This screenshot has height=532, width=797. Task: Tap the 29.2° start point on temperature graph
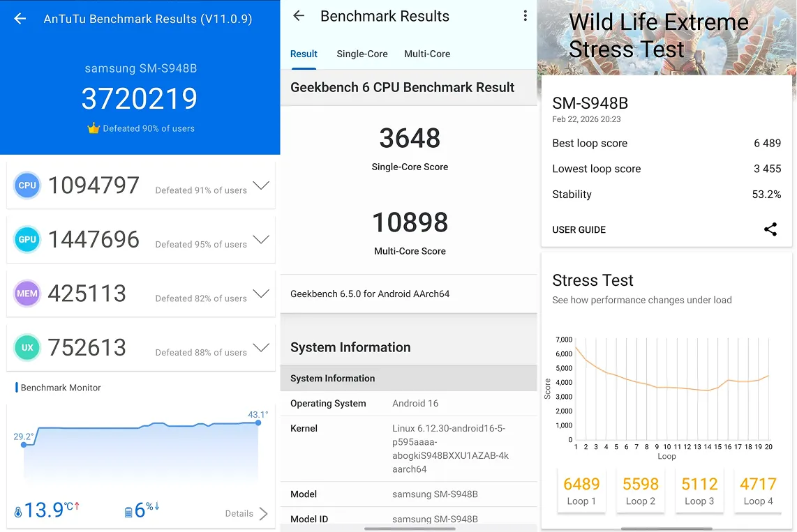pos(24,445)
